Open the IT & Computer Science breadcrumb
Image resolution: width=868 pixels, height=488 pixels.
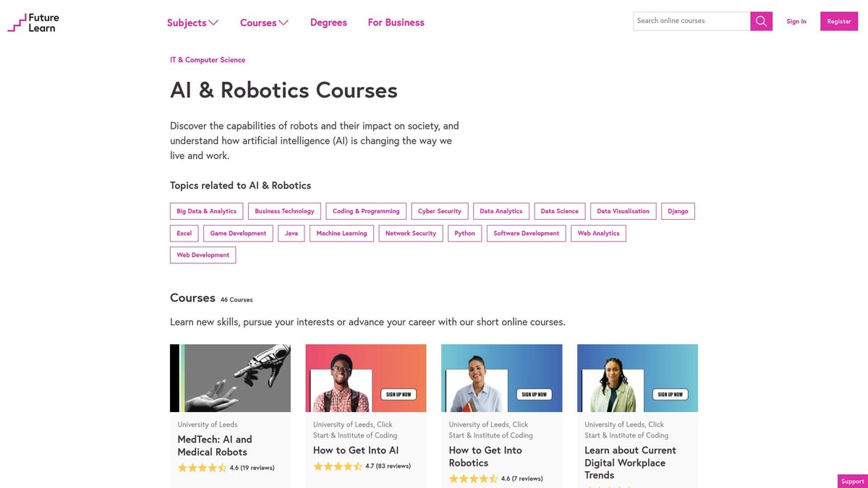208,60
